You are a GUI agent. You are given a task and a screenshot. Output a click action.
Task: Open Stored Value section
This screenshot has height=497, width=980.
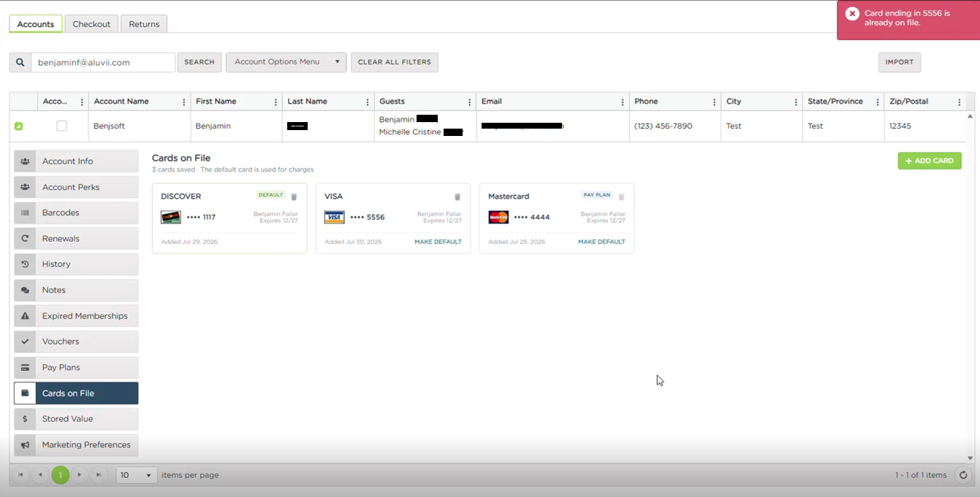click(76, 419)
